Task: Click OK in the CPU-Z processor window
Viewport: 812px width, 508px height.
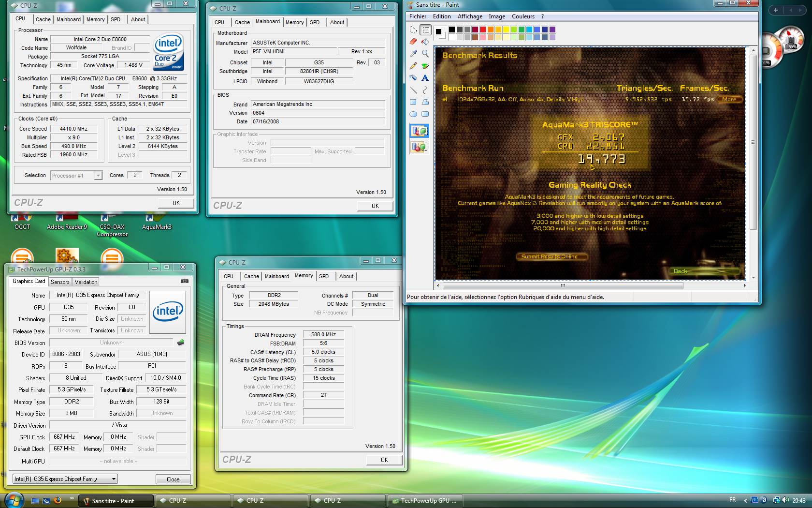Action: [x=176, y=203]
